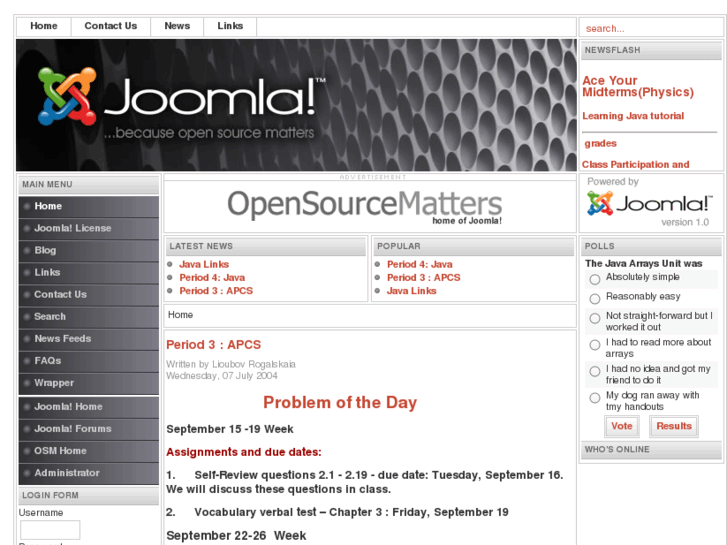Open Joomla! License in the Main Menu
The width and height of the screenshot is (727, 545).
tap(89, 228)
